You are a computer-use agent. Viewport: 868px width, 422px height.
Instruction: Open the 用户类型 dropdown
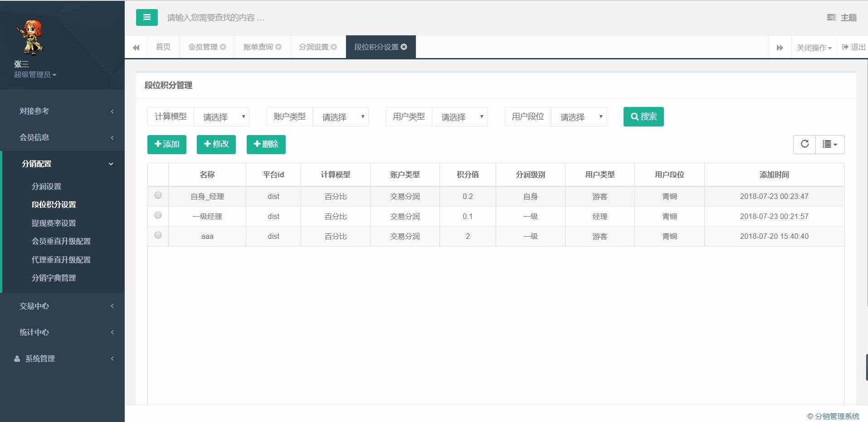(459, 117)
